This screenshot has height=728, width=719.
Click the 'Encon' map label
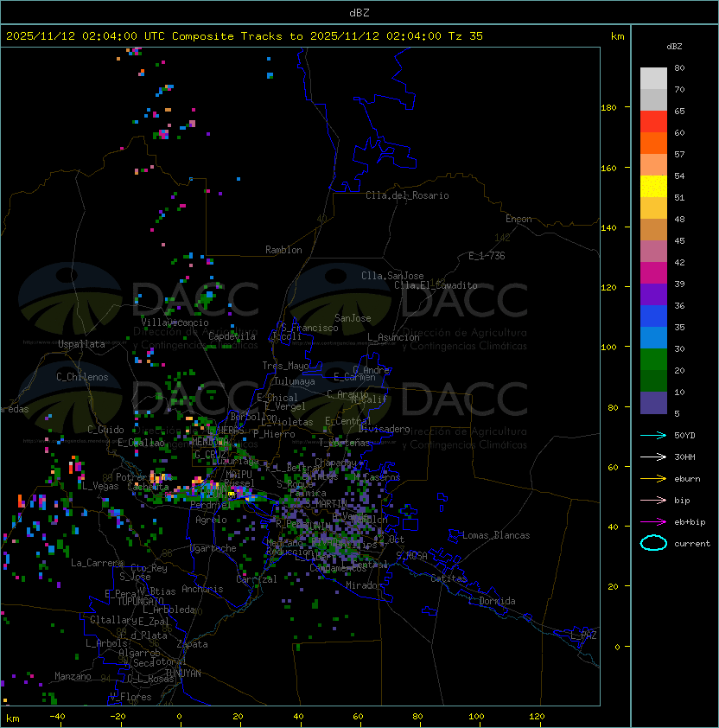[x=519, y=219]
